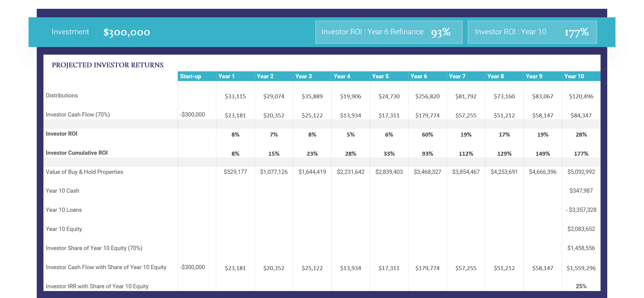
Task: Select the $84,347 Year 10 investor cash flow
Action: [x=581, y=116]
